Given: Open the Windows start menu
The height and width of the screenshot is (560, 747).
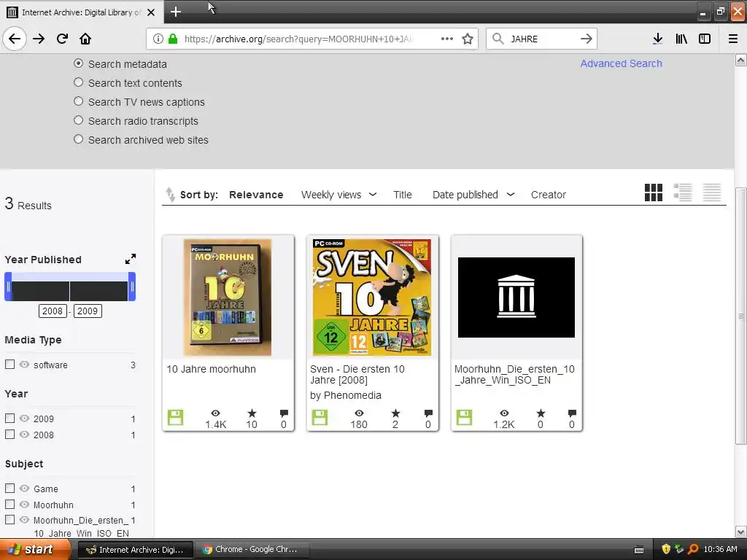Looking at the screenshot, I should point(35,549).
